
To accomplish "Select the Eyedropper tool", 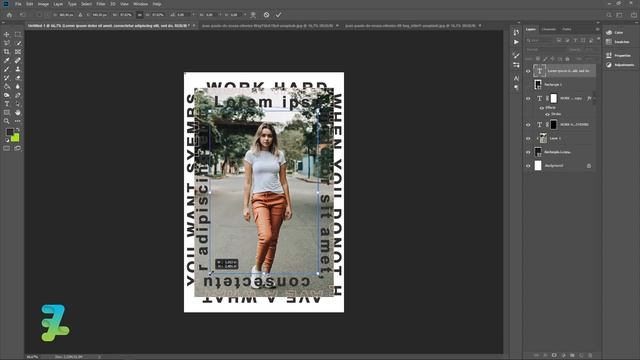I will pos(7,60).
